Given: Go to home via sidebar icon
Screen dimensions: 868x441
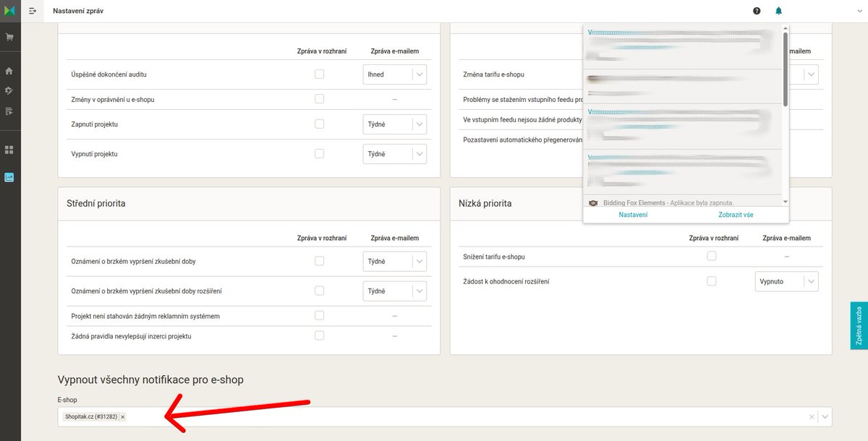Looking at the screenshot, I should coord(9,71).
